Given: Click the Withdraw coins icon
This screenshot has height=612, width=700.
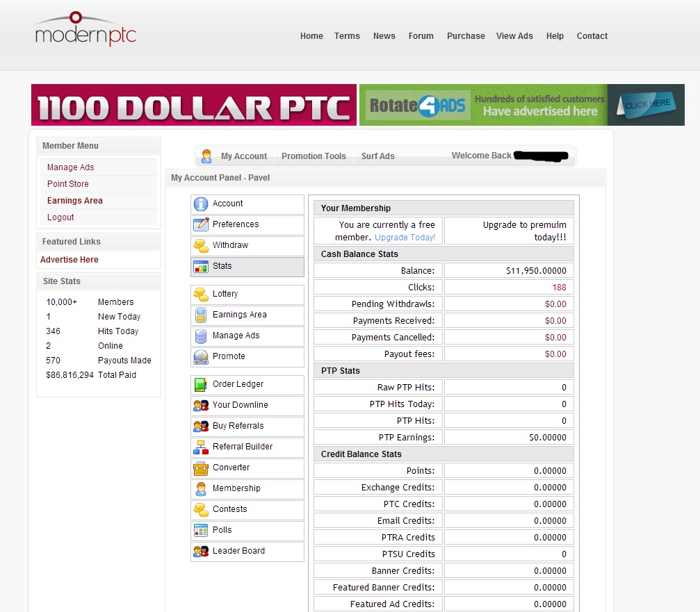Looking at the screenshot, I should tap(201, 245).
